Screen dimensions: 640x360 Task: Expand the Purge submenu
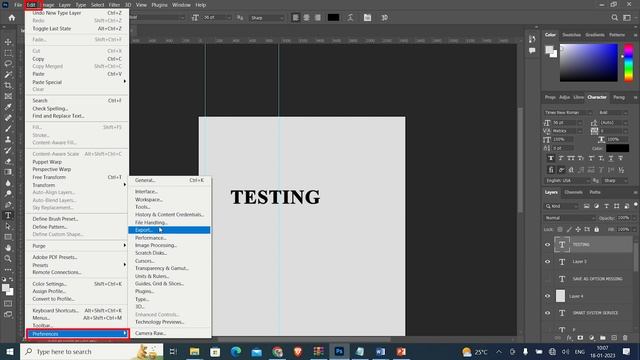point(77,246)
